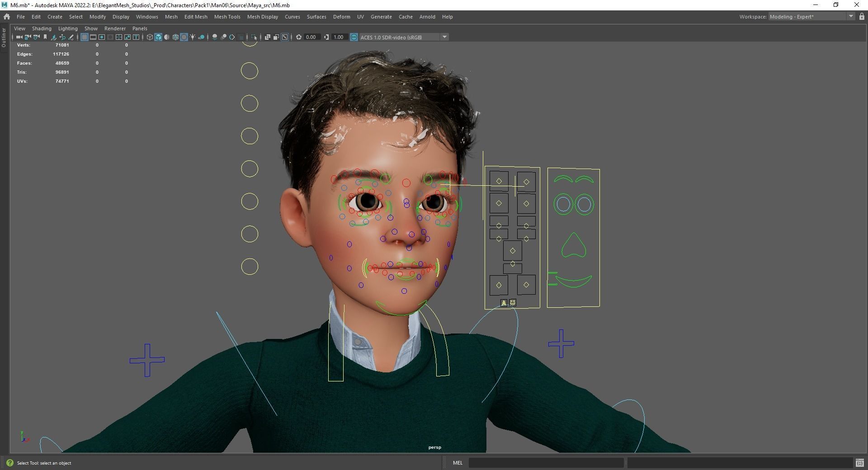Click the X-Ray Joints icon
This screenshot has height=470, width=868.
[x=285, y=37]
